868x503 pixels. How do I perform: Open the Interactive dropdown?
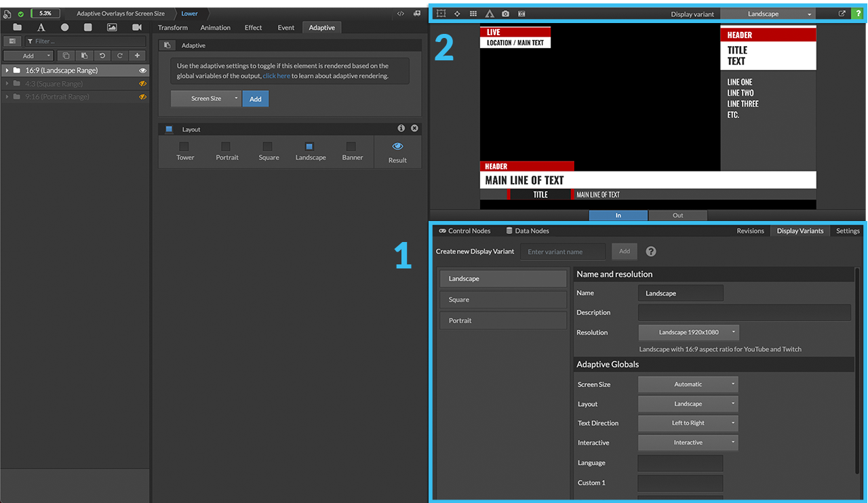688,443
